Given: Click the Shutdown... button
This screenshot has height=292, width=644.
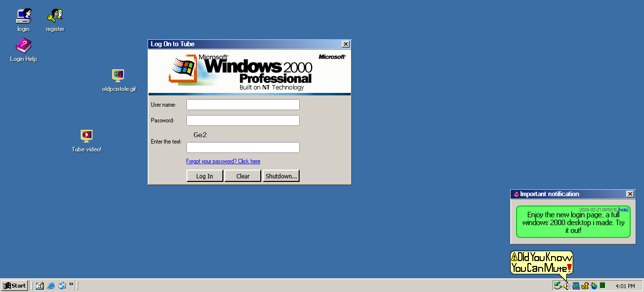Looking at the screenshot, I should 281,176.
